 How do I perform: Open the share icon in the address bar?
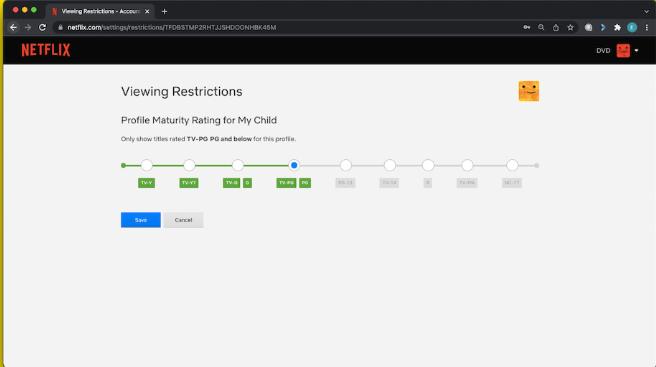point(556,27)
